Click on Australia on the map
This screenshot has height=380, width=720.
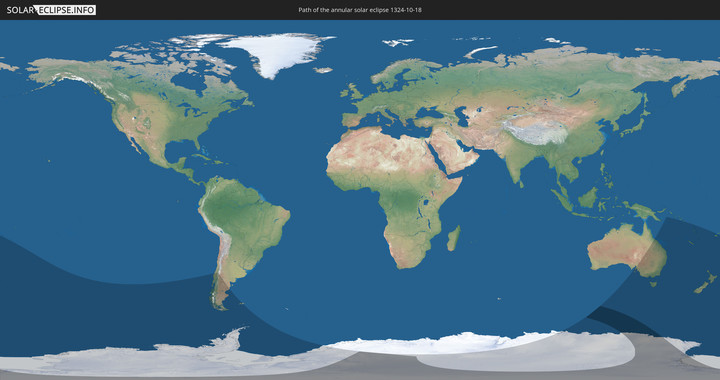click(627, 250)
